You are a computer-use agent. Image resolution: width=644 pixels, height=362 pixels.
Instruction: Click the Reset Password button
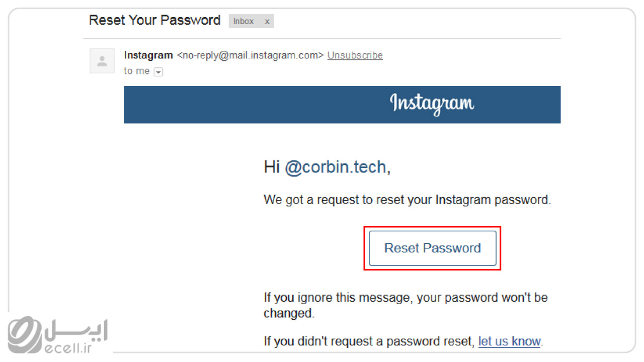coord(433,248)
